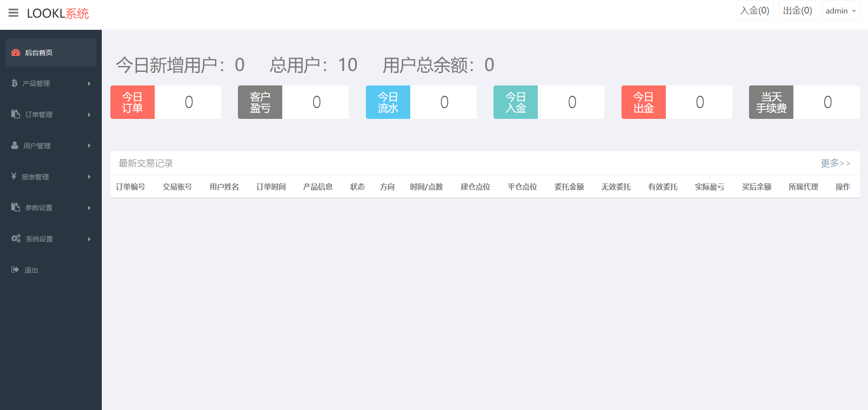Click the gears icon for 系统设置
The image size is (868, 410).
pyautogui.click(x=16, y=238)
